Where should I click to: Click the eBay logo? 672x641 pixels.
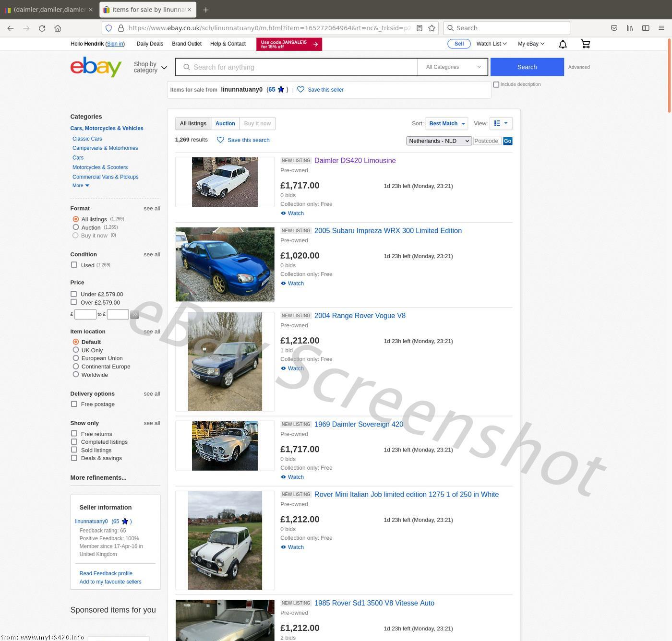(x=96, y=67)
